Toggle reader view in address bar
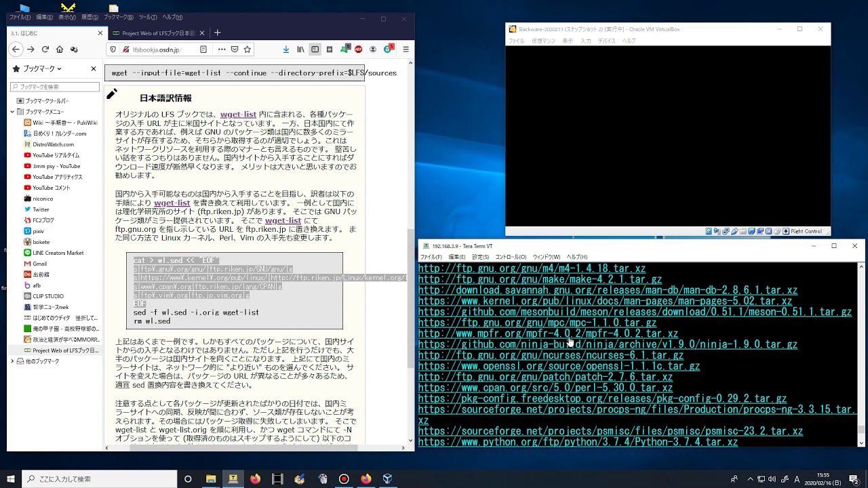Viewport: 868px width, 488px height. pos(203,49)
